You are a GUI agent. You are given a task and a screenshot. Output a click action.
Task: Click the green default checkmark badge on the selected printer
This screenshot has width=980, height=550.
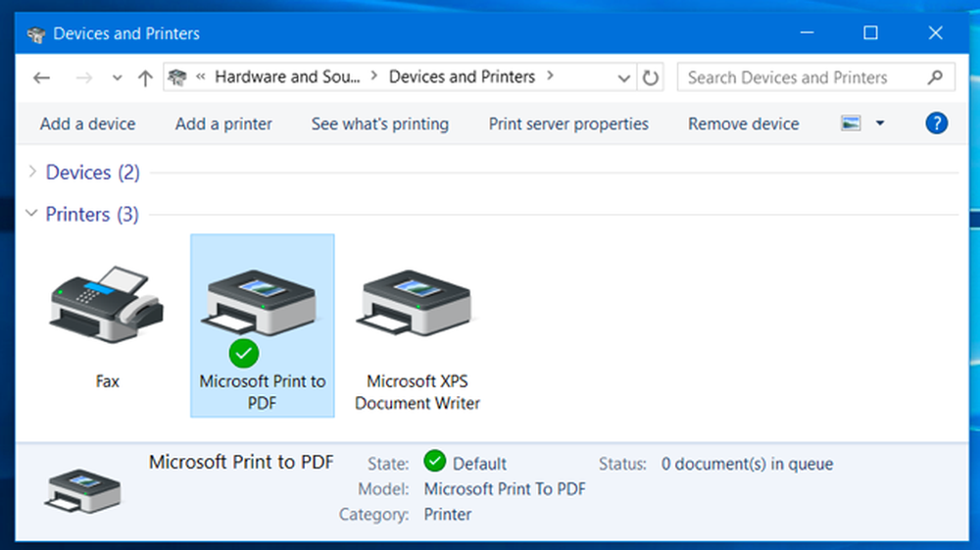pyautogui.click(x=244, y=354)
